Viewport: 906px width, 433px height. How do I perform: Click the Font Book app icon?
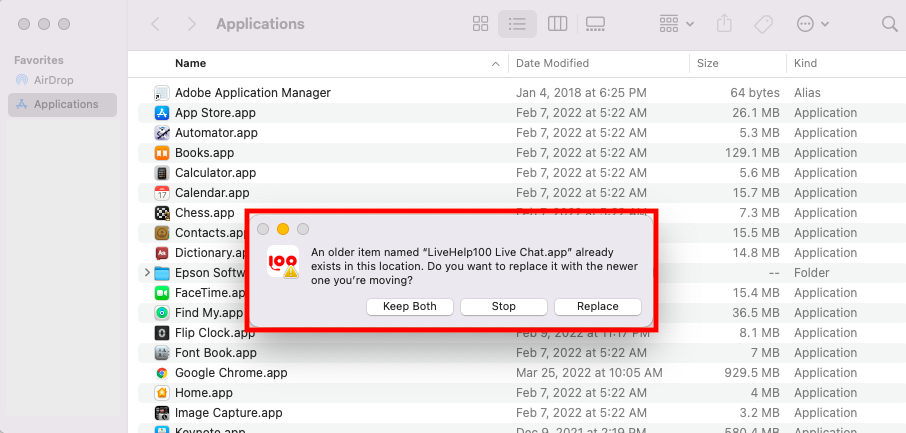[x=162, y=353]
